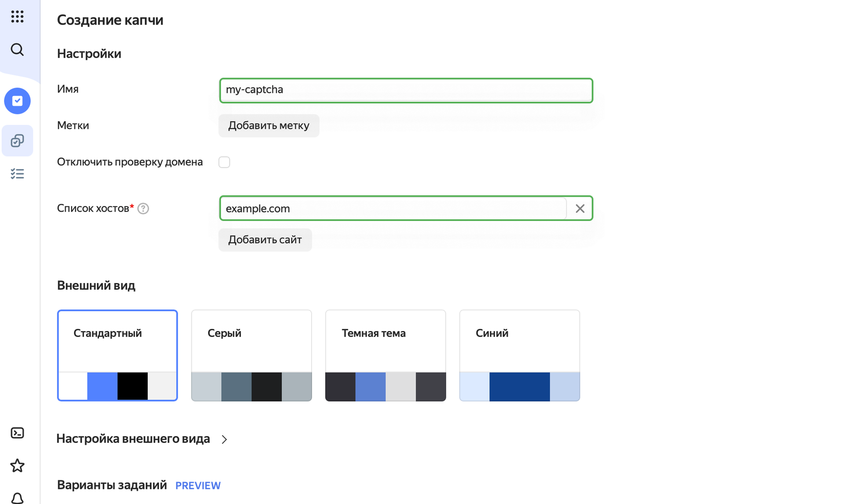Click Добавить метку button
The image size is (845, 504).
pos(268,125)
